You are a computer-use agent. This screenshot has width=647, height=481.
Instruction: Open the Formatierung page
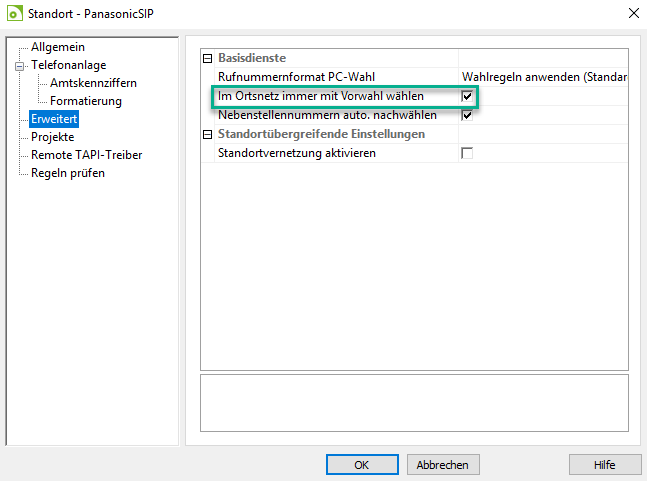[x=86, y=101]
